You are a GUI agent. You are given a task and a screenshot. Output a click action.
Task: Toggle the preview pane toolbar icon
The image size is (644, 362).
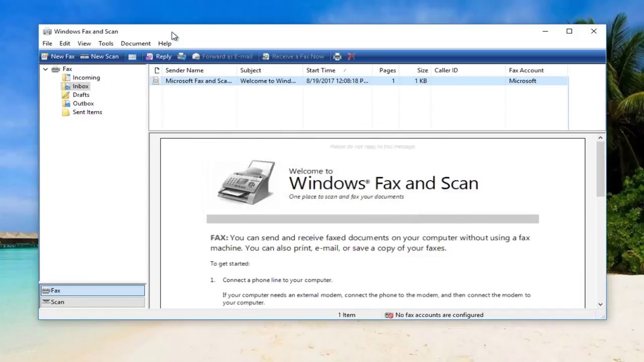(132, 56)
